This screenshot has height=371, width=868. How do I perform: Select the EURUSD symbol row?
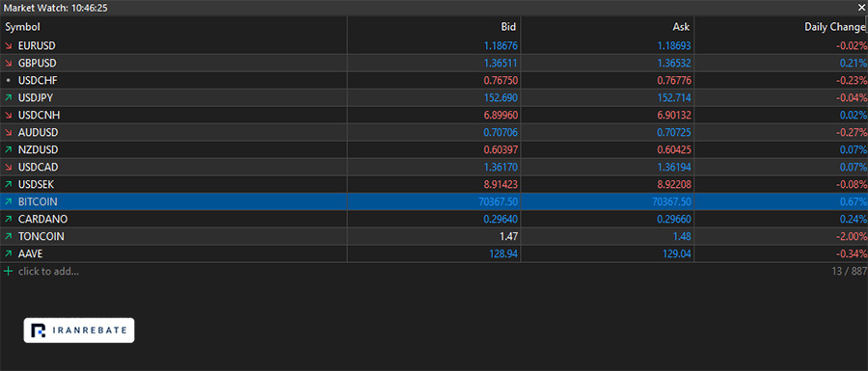pos(434,46)
